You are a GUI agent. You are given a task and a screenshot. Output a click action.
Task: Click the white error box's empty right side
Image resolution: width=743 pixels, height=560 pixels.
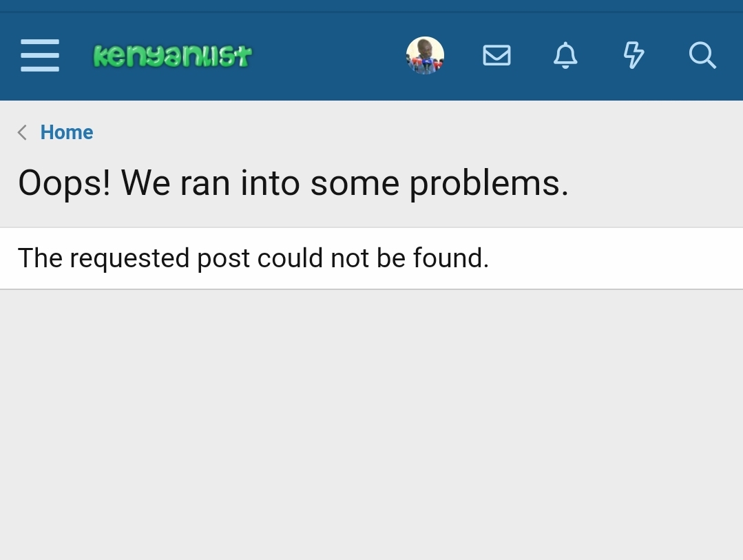tap(620, 258)
